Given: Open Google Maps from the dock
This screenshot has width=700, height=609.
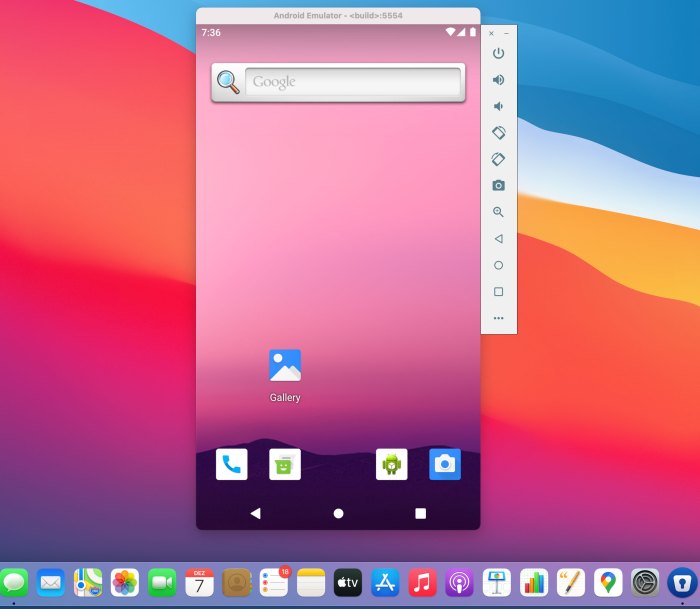Looking at the screenshot, I should point(608,582).
